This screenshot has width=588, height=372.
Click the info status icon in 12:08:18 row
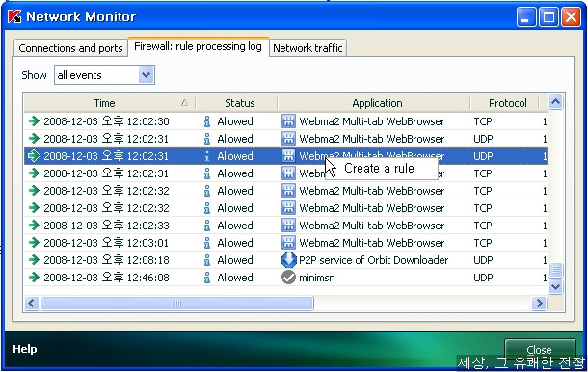click(207, 260)
